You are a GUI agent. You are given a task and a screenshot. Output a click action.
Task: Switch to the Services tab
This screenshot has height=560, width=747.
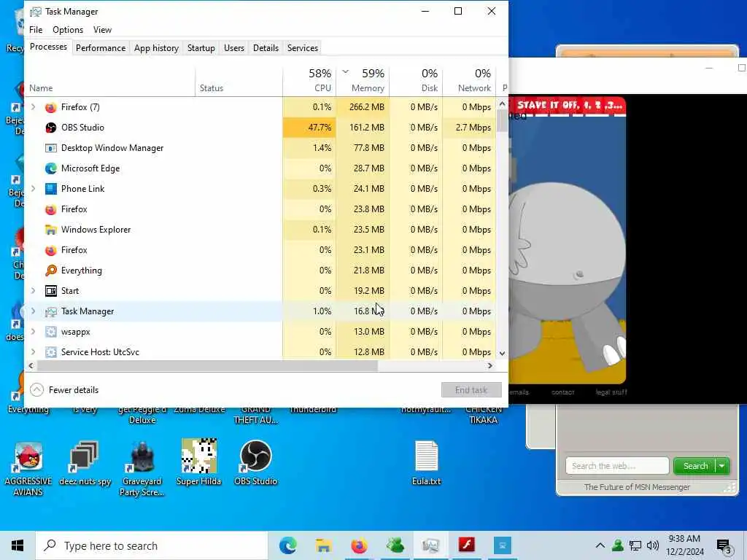click(303, 48)
